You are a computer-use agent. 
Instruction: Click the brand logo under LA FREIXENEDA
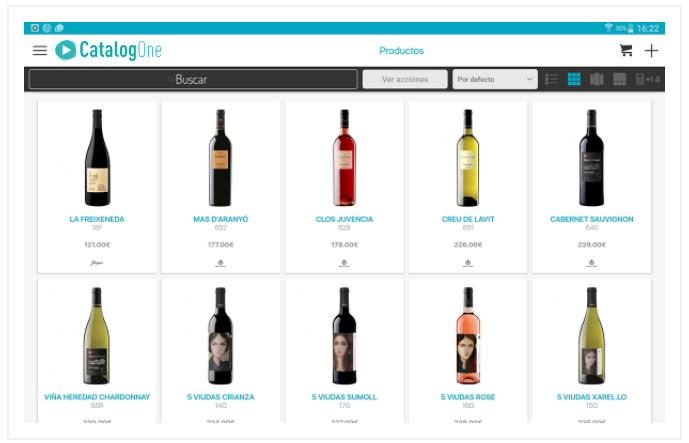(x=97, y=263)
